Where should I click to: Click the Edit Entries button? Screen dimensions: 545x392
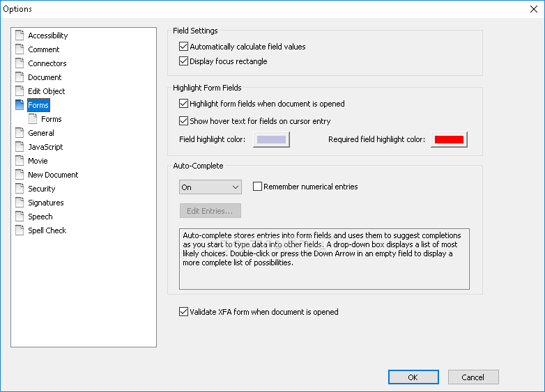pyautogui.click(x=210, y=211)
